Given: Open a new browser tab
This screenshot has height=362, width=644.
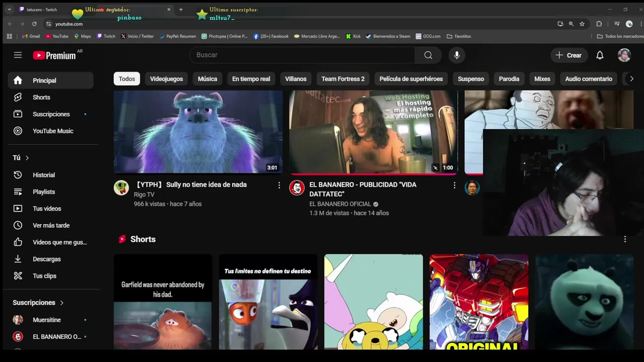Looking at the screenshot, I should [181, 10].
